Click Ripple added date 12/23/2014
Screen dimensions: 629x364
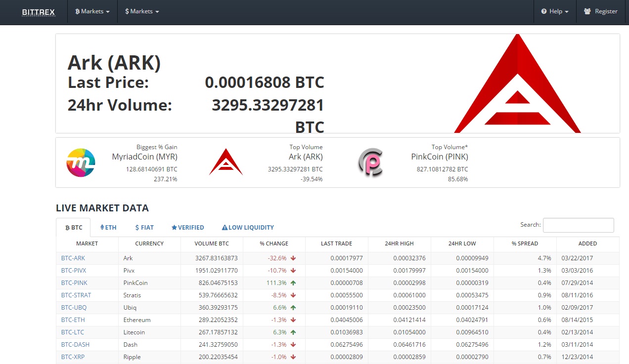pos(577,357)
